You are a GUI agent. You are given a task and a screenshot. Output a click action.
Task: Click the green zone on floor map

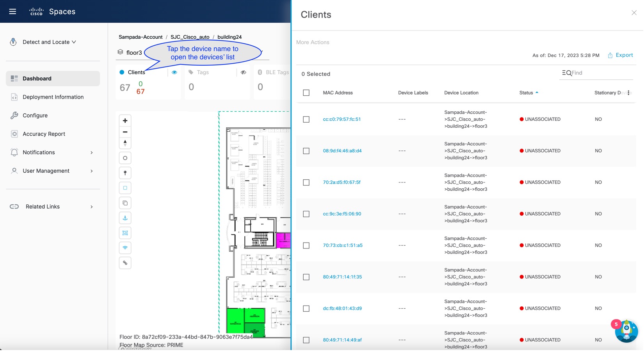[246, 322]
